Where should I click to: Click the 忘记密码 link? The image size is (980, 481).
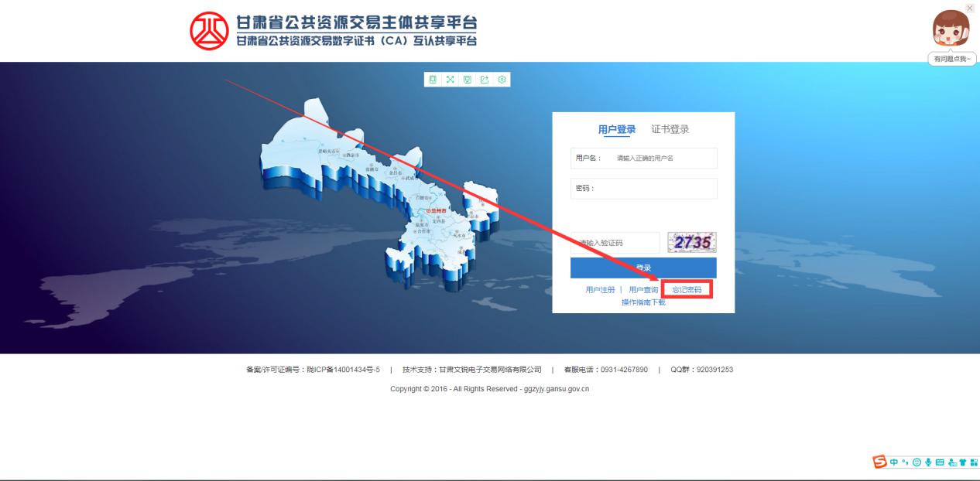(x=687, y=290)
